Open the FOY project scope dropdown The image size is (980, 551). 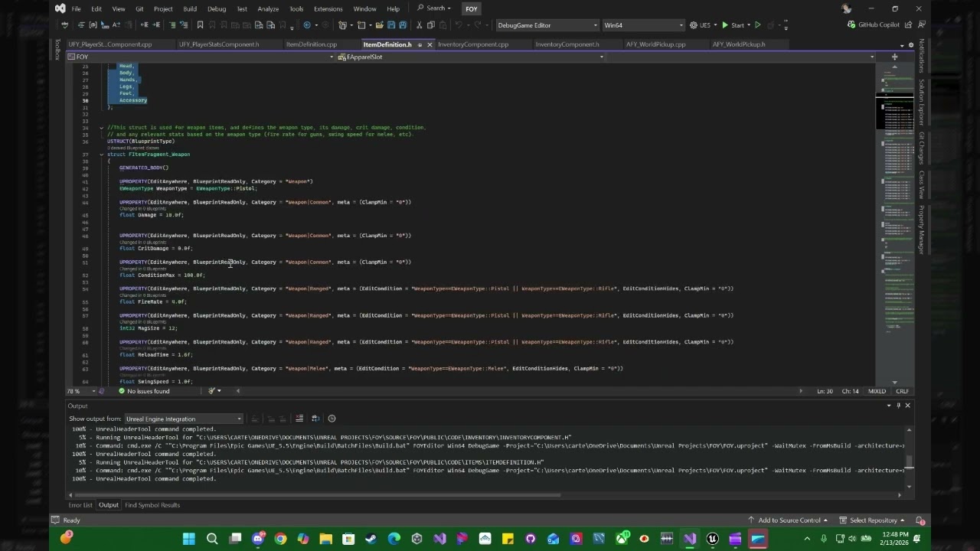tap(201, 57)
